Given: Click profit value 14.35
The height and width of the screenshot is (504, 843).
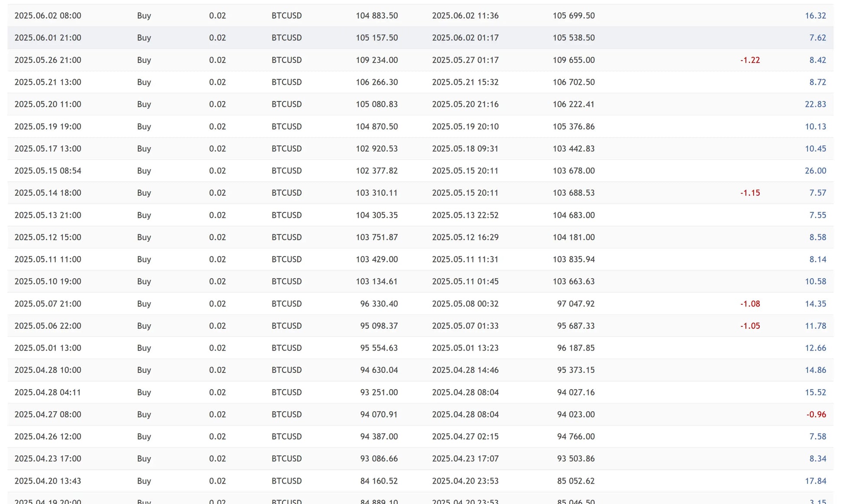Looking at the screenshot, I should click(815, 304).
